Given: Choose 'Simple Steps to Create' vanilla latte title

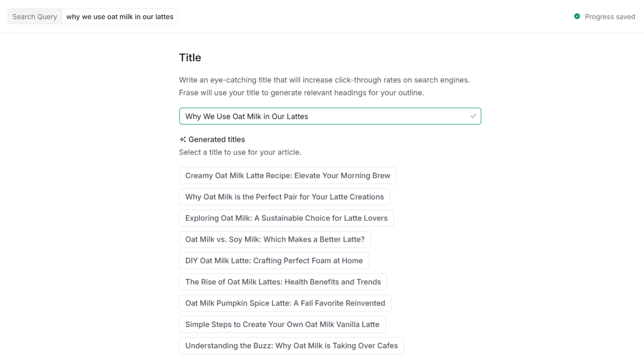Looking at the screenshot, I should [282, 324].
